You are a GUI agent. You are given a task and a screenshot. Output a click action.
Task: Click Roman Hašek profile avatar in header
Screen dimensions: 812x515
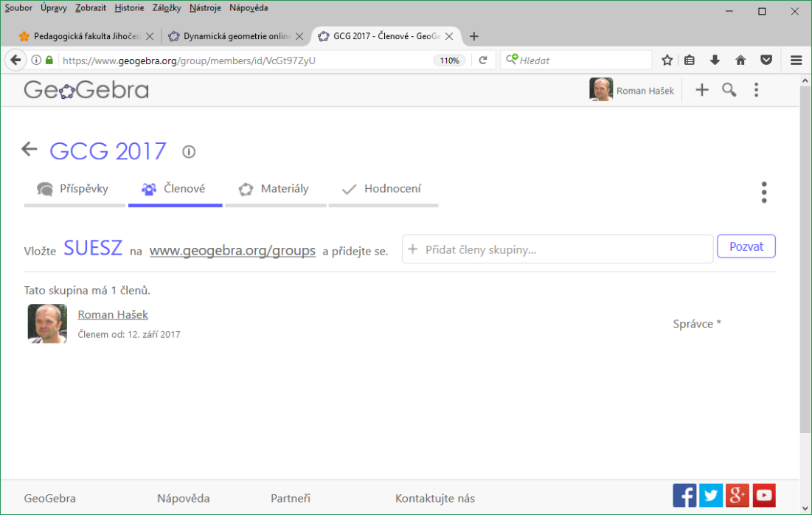tap(601, 89)
